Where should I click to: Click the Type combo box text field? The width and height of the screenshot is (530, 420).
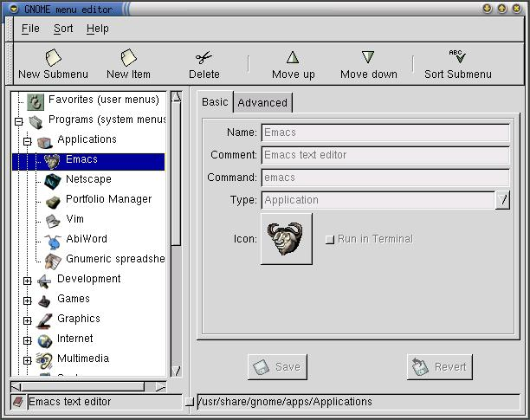378,200
